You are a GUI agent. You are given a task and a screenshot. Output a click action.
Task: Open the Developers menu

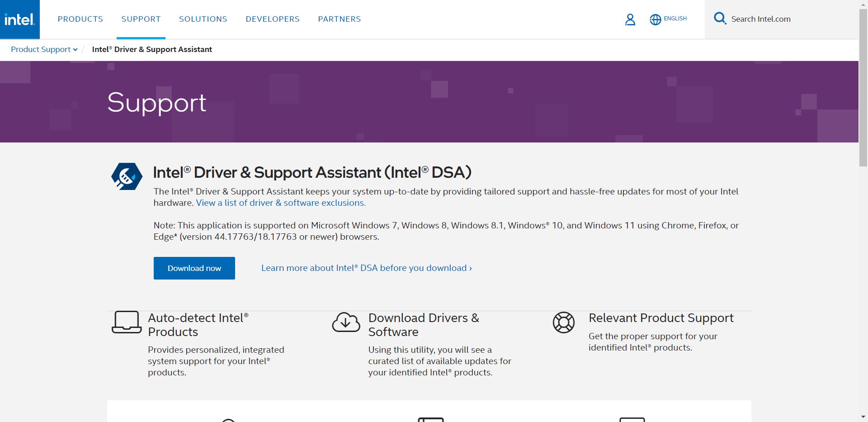point(273,19)
